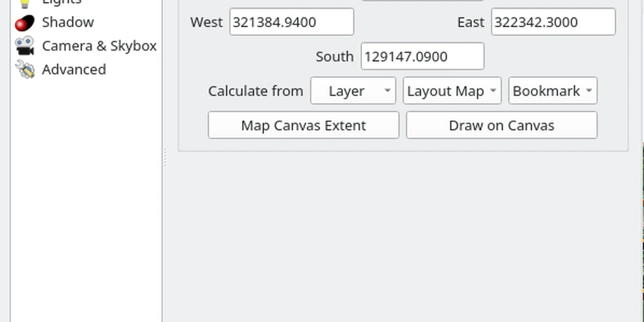Screen dimensions: 644x322
Task: Click the Layer dropdown arrow
Action: coord(388,91)
